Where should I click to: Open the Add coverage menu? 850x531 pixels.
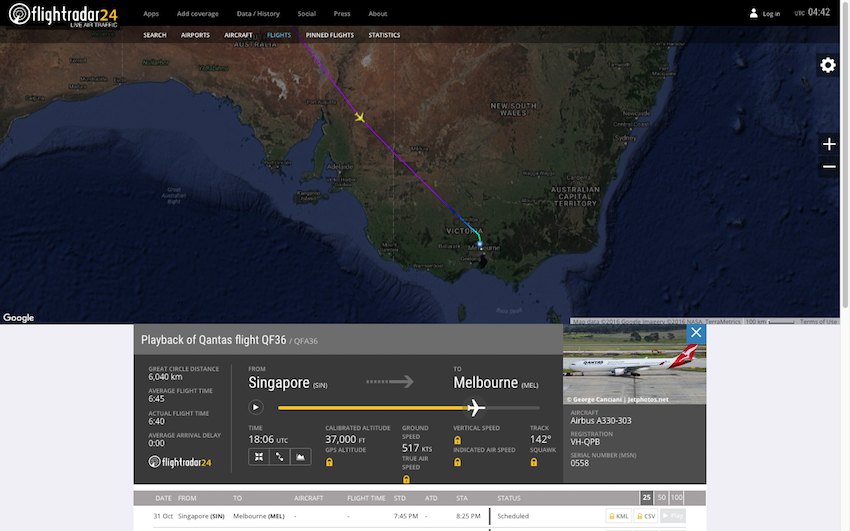197,14
